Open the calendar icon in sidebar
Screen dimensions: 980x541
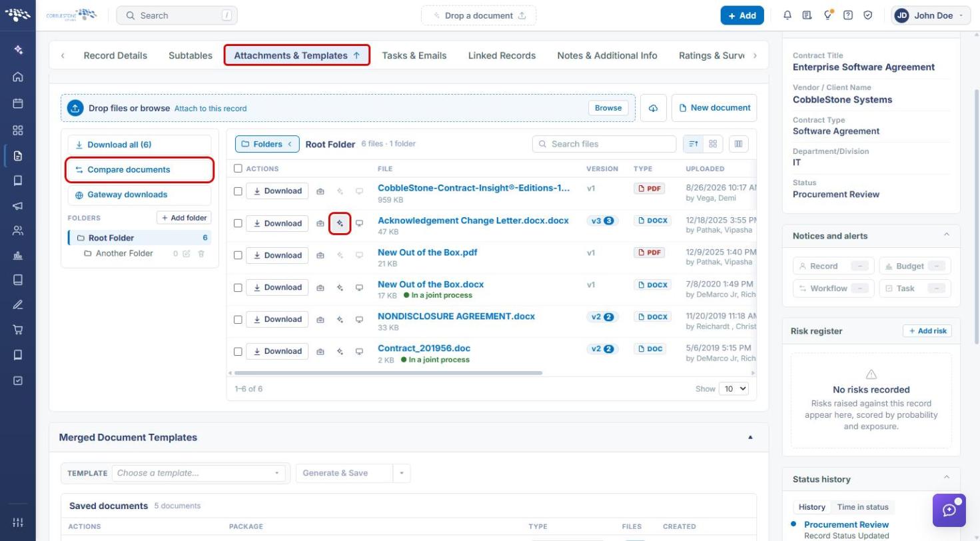[18, 103]
